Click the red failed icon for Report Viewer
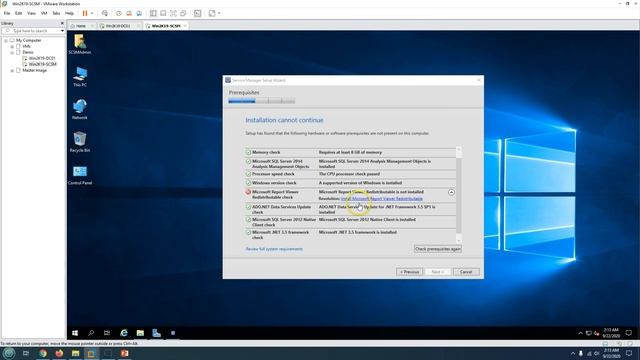 (x=248, y=192)
